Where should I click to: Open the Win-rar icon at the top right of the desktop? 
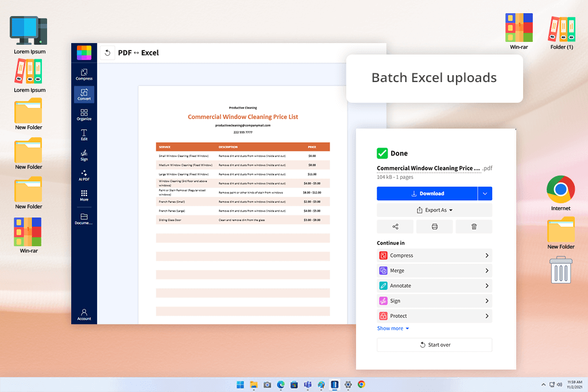point(519,32)
